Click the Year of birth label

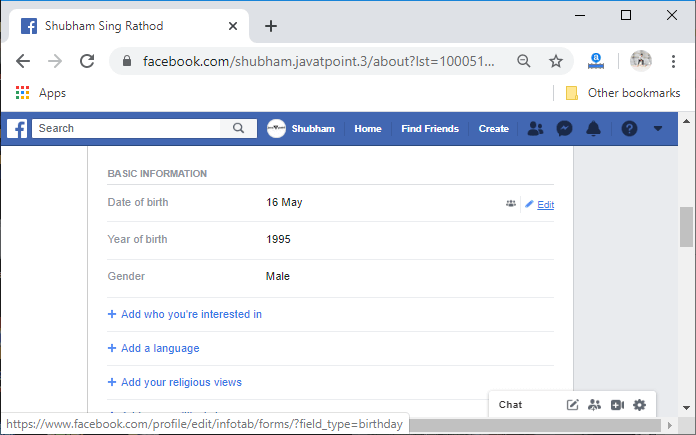click(138, 239)
